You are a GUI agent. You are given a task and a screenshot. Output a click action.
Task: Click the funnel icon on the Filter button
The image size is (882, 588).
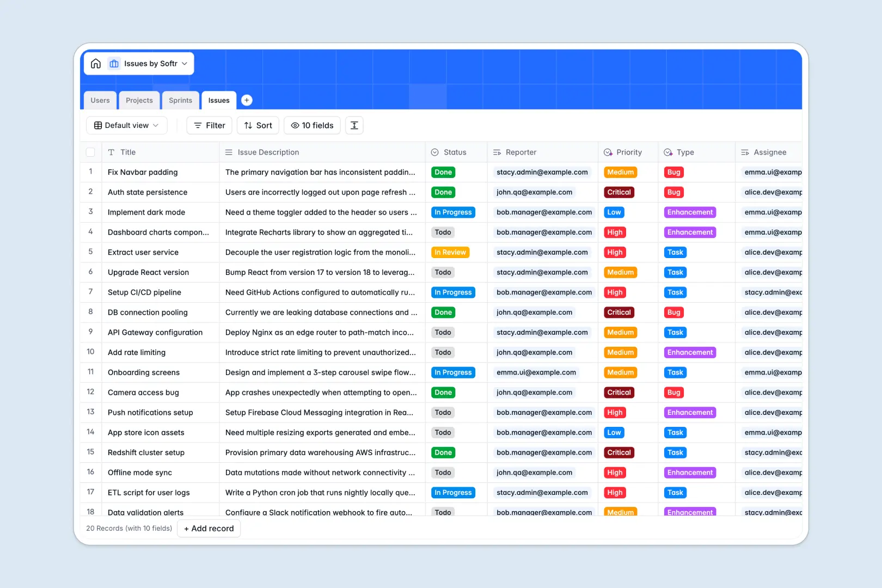point(198,125)
